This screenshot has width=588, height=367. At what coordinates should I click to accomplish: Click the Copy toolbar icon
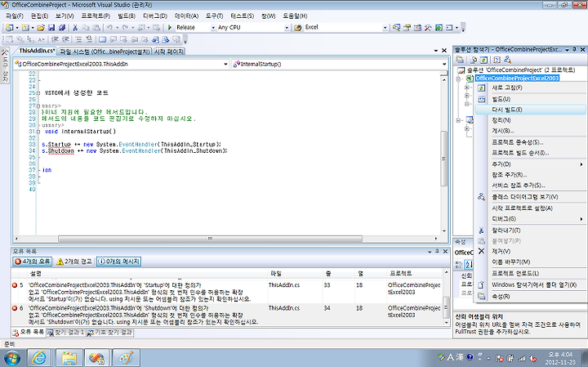(x=86, y=28)
